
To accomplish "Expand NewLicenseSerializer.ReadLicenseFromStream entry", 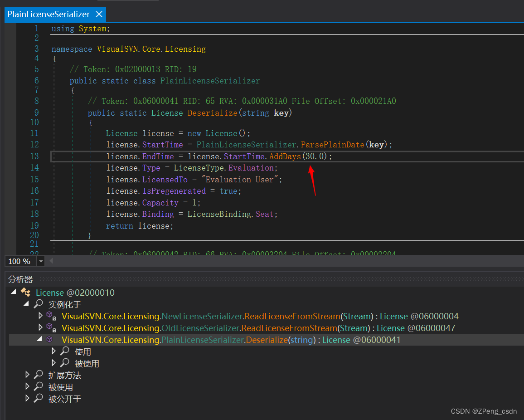I will 40,315.
